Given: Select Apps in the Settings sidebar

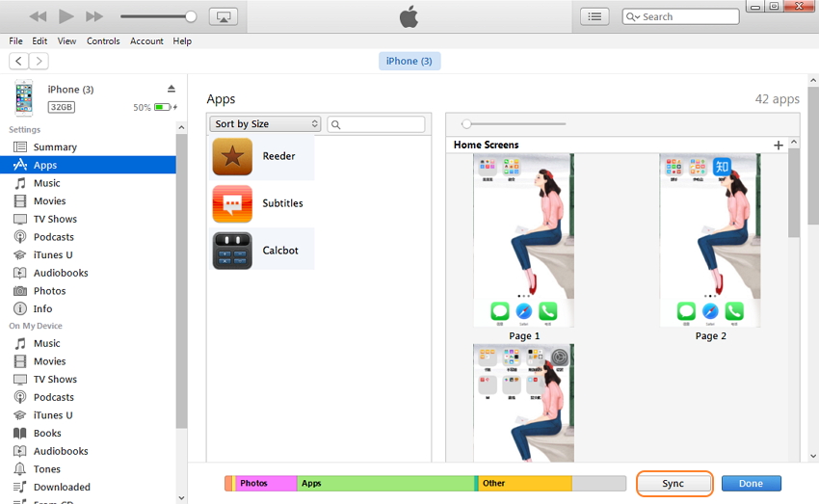Looking at the screenshot, I should (x=88, y=165).
